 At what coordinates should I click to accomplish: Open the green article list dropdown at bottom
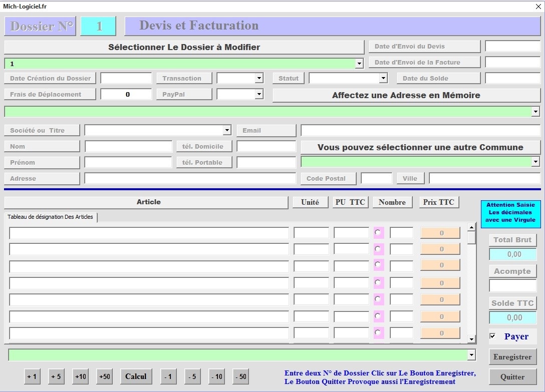pyautogui.click(x=471, y=355)
